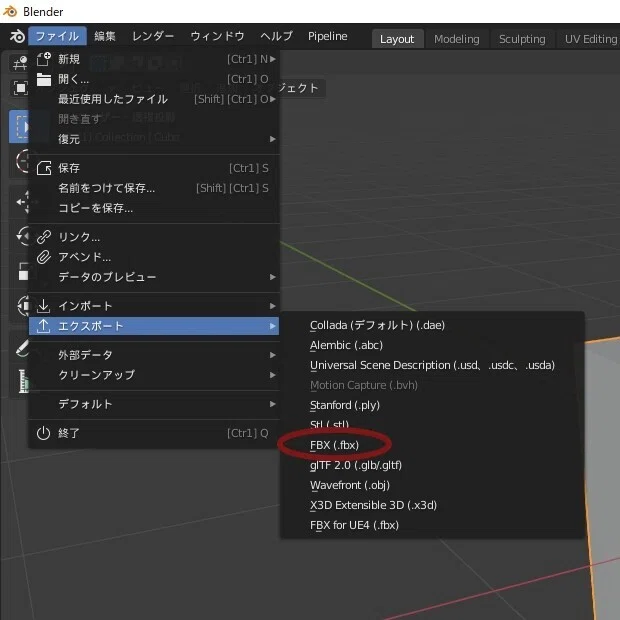Export as Wavefront (.obj)
This screenshot has width=620, height=620.
click(x=432, y=485)
